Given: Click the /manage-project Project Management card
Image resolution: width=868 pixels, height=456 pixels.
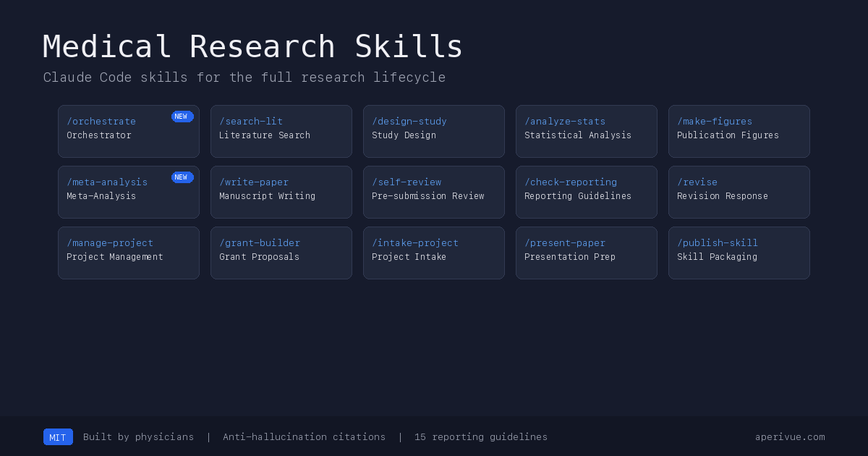Looking at the screenshot, I should [128, 253].
